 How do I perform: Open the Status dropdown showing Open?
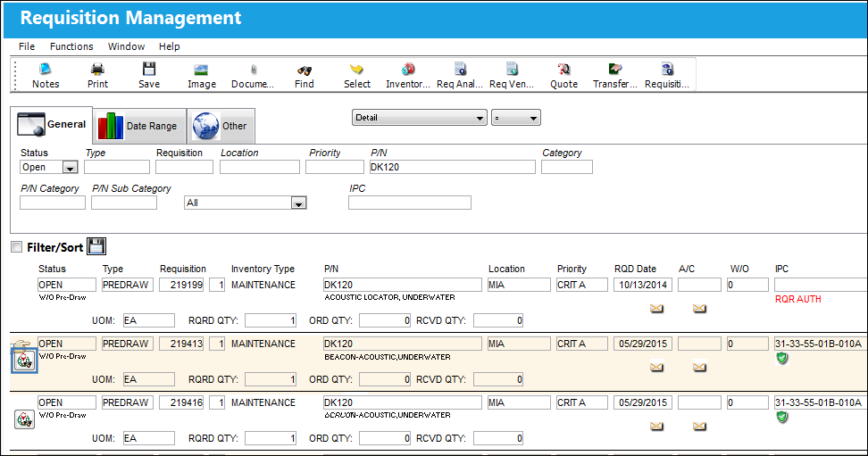click(x=71, y=167)
